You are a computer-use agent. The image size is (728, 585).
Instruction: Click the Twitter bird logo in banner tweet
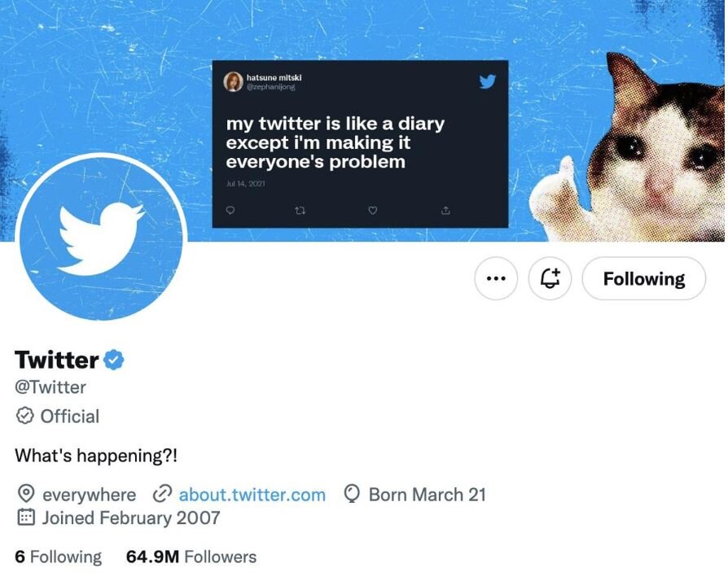coord(487,81)
